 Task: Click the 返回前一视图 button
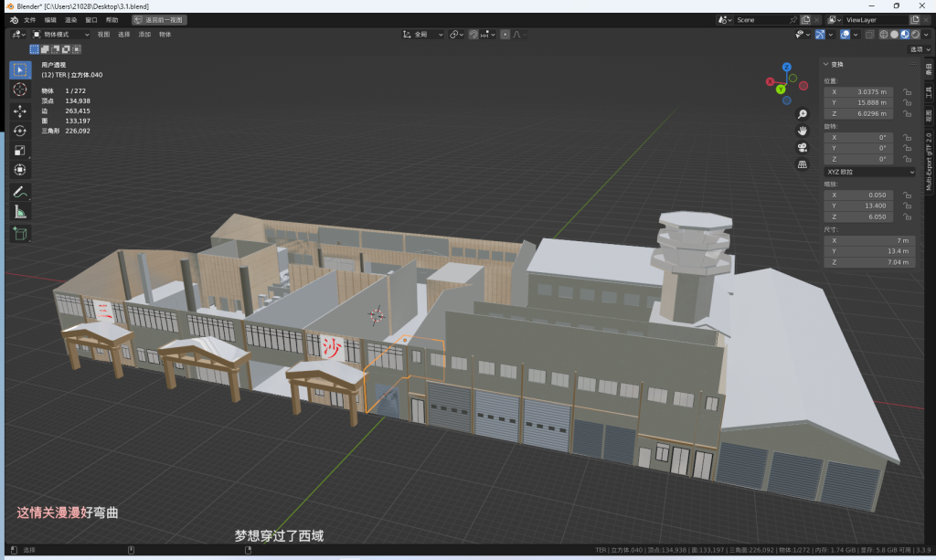point(160,19)
